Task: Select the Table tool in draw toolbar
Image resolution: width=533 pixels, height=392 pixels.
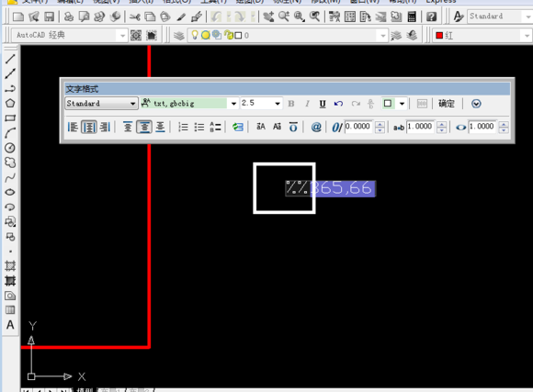Action: pyautogui.click(x=10, y=309)
